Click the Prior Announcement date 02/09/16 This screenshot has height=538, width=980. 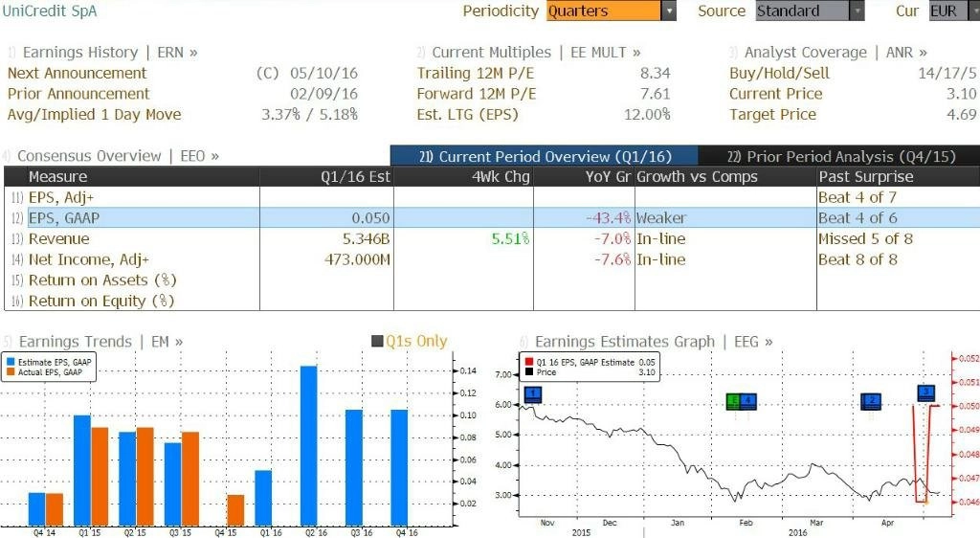[323, 94]
